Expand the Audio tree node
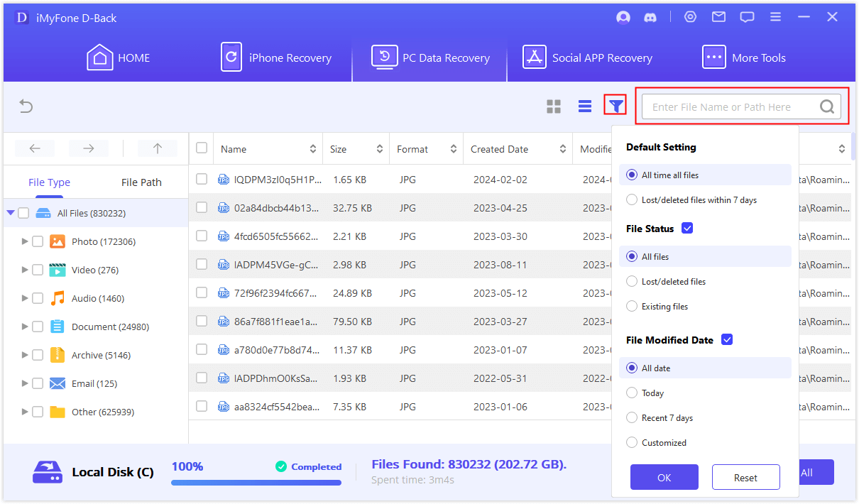859x504 pixels. (x=26, y=298)
